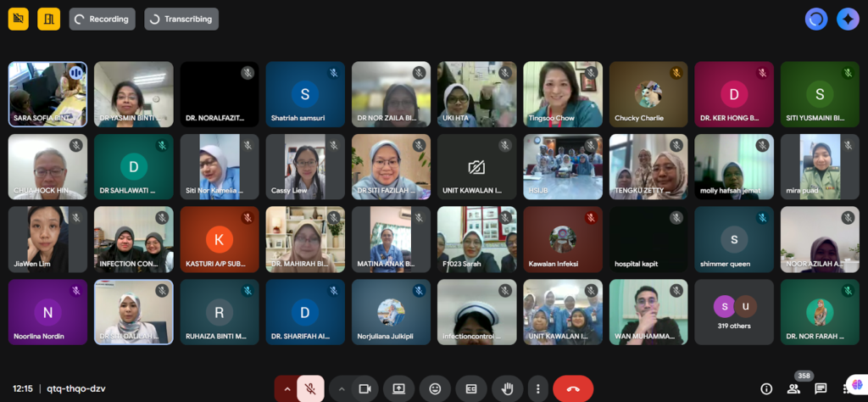Leave the call with red hang-up button
Viewport: 868px width, 402px height.
point(573,388)
